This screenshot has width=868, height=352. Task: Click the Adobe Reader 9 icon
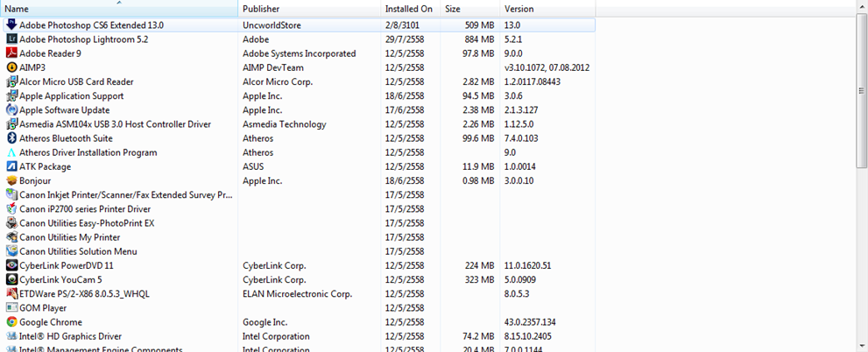click(x=11, y=53)
